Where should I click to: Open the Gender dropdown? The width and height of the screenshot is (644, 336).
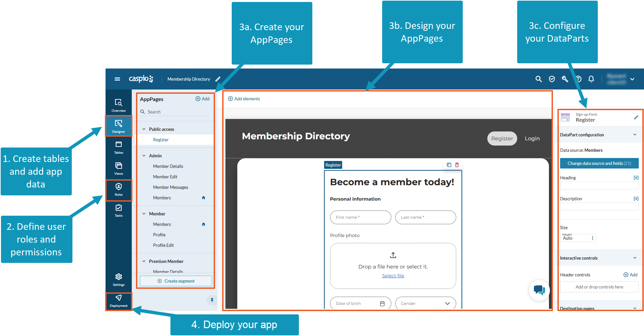click(x=425, y=303)
